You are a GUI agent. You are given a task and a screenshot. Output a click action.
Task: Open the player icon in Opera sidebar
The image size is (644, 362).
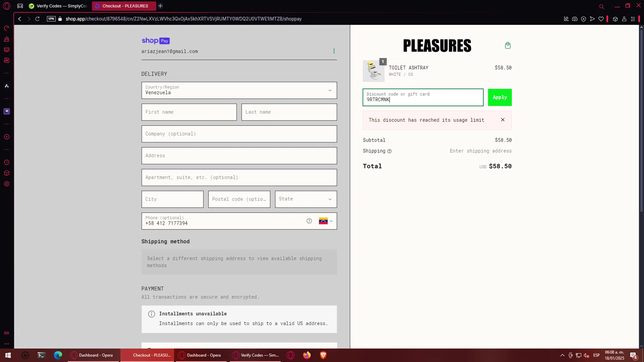tap(6, 137)
